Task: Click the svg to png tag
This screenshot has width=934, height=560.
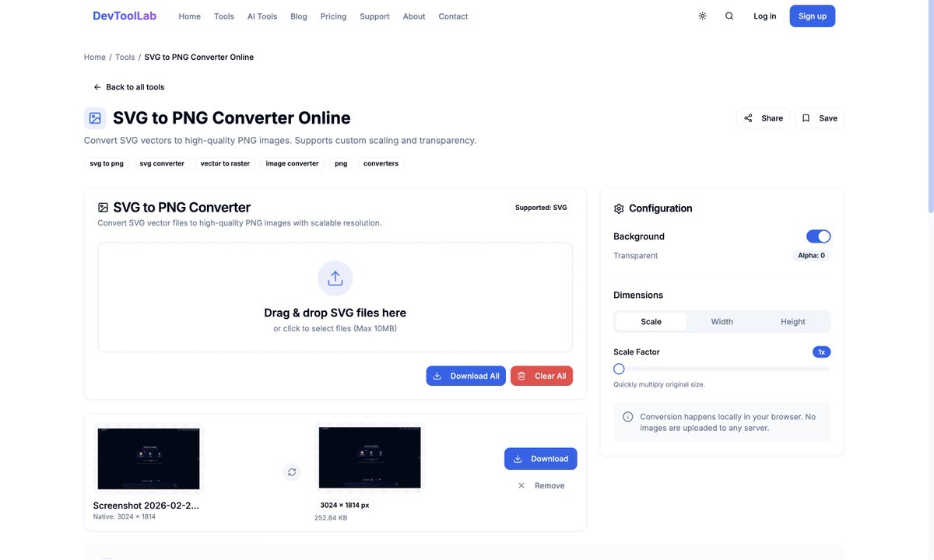Action: (107, 163)
